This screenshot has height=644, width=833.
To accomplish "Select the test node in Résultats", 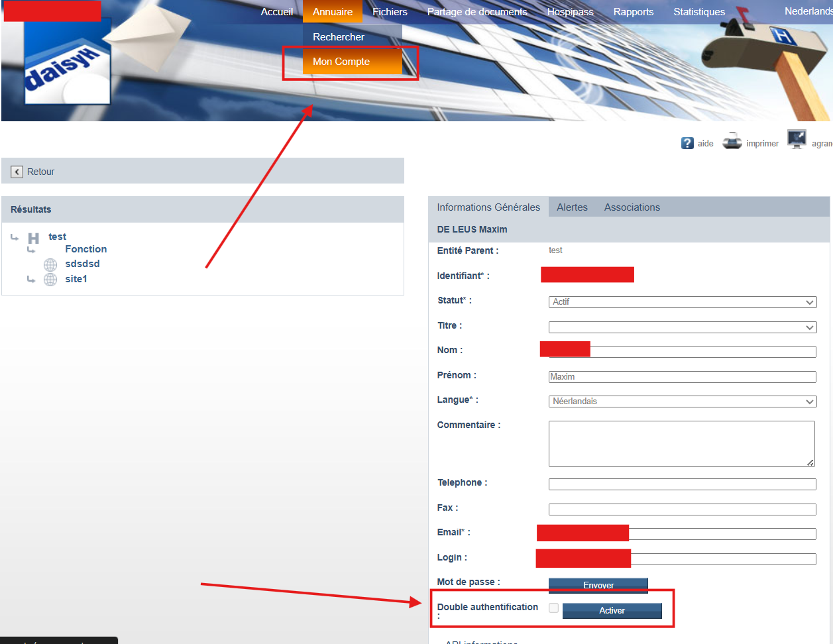I will click(x=58, y=237).
